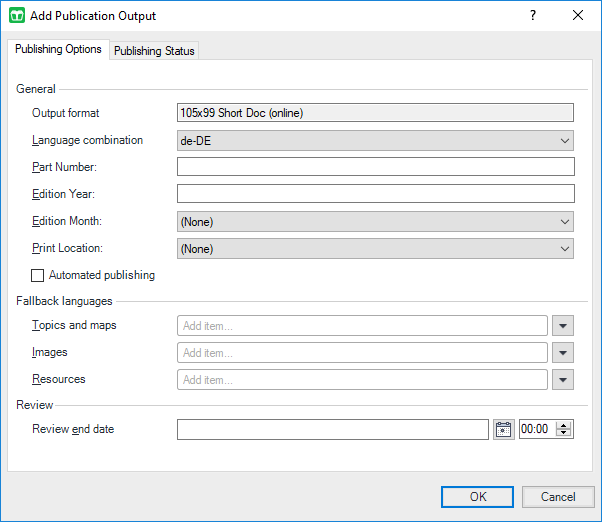Focus the Edition Year text box

375,194
